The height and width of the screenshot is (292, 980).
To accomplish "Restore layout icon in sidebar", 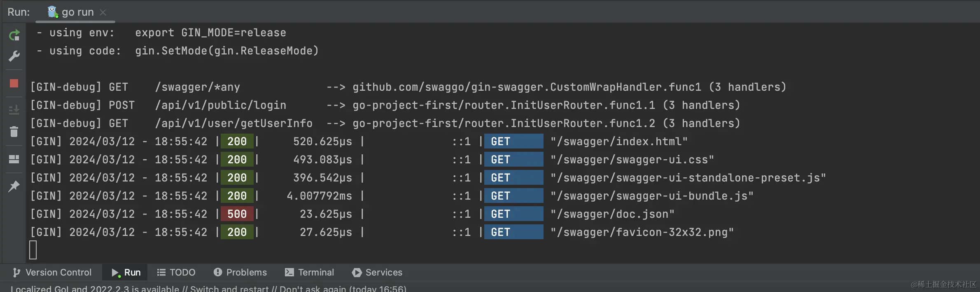I will 14,159.
